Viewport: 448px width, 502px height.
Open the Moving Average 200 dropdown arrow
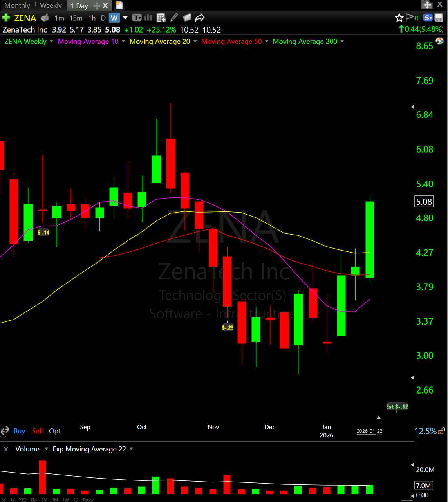(x=342, y=41)
